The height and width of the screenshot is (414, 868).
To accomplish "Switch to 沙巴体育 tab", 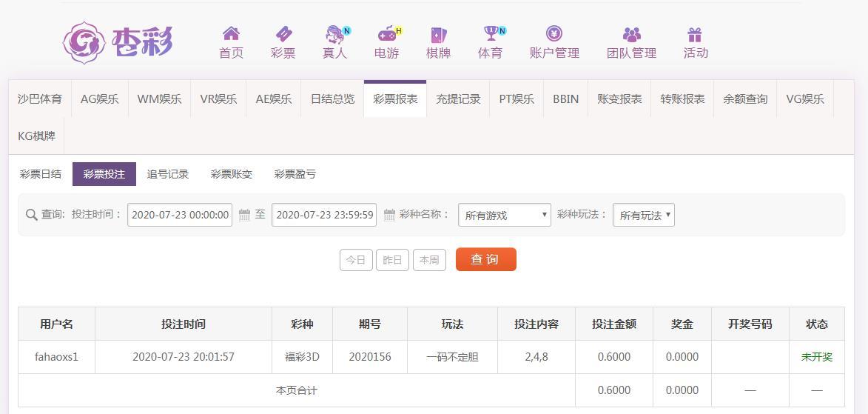I will pos(40,99).
